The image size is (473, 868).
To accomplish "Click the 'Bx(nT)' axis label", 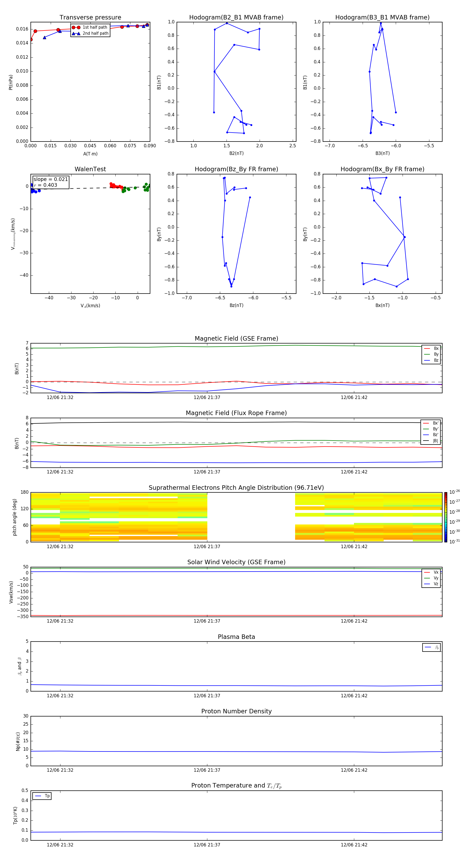I will [382, 305].
